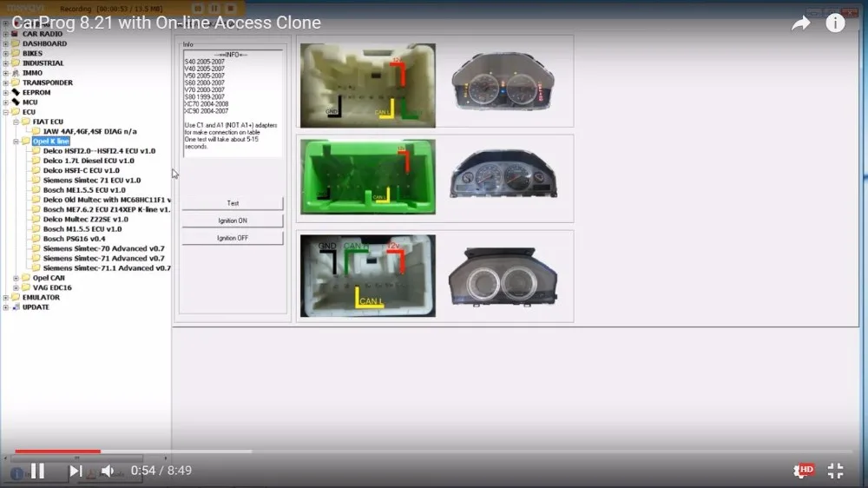Pause the video playback
This screenshot has width=868, height=488.
click(37, 471)
